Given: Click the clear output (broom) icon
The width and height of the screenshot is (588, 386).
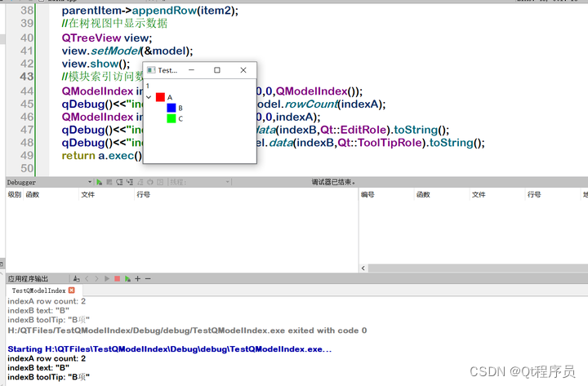Looking at the screenshot, I should click(x=77, y=279).
